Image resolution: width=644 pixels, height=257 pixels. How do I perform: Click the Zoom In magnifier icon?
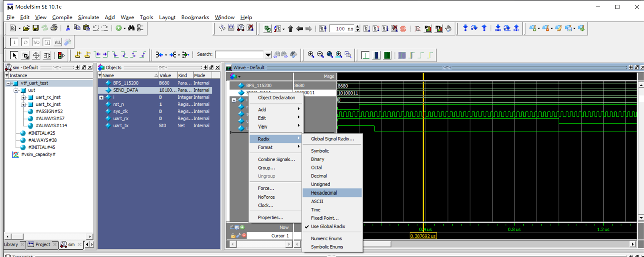311,55
